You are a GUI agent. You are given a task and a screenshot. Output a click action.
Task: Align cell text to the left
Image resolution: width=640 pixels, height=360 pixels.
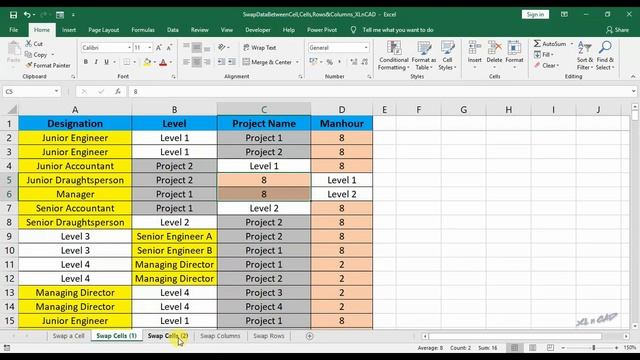186,62
